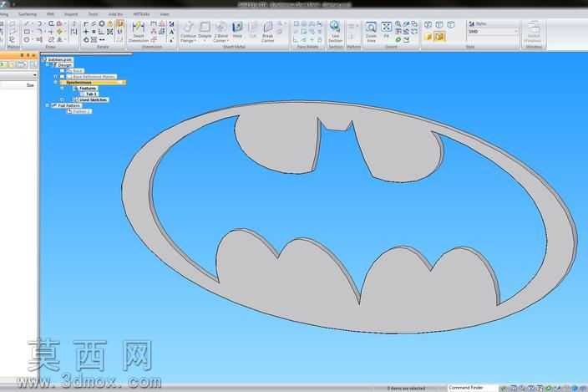588x392 pixels.
Task: Select the Base item in PathFinder
Action: click(75, 71)
